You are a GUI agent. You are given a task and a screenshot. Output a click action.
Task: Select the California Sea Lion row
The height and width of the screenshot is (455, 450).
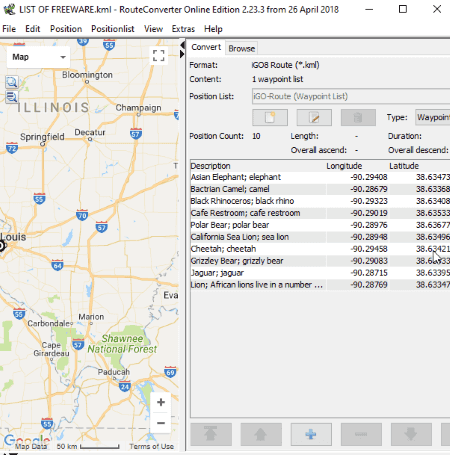click(x=320, y=237)
